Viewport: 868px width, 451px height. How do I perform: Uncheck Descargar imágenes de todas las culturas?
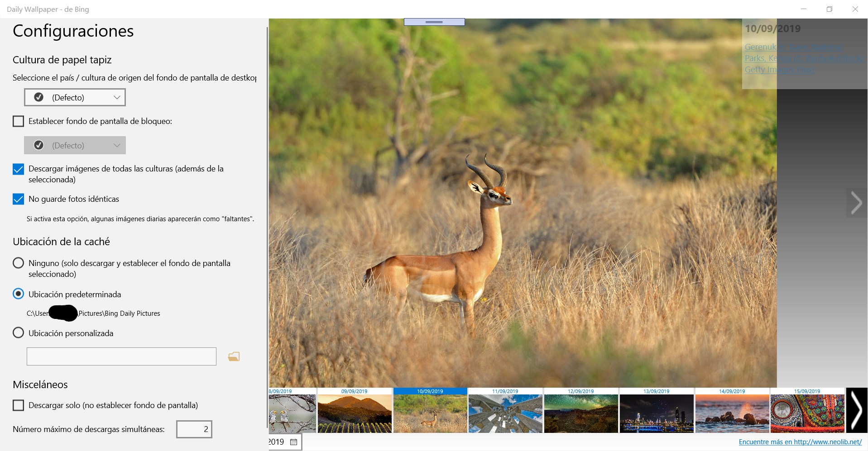point(18,169)
